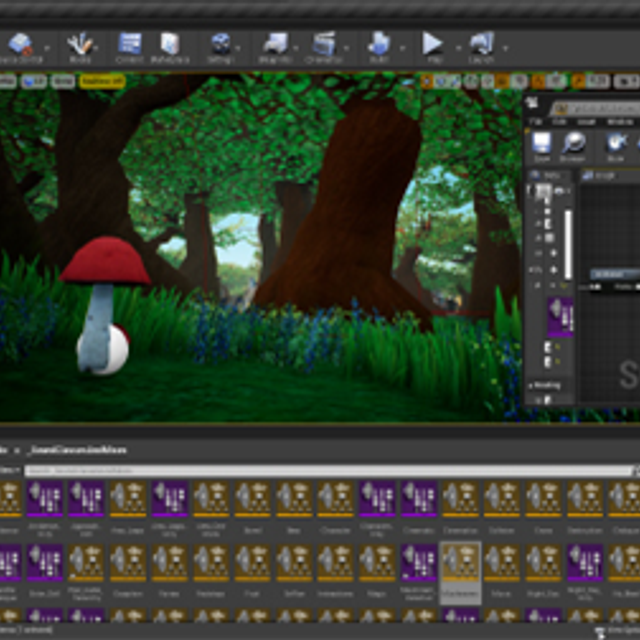Screen dimensions: 640x640
Task: Open the Marketplace from the toolbar
Action: pos(170,45)
